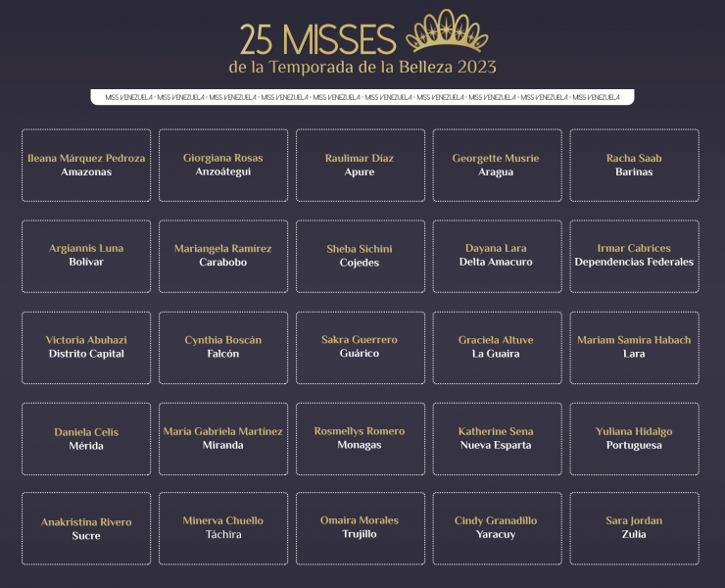The width and height of the screenshot is (725, 588).
Task: Choose the Raulimar Díaz Apure card
Action: click(x=361, y=166)
